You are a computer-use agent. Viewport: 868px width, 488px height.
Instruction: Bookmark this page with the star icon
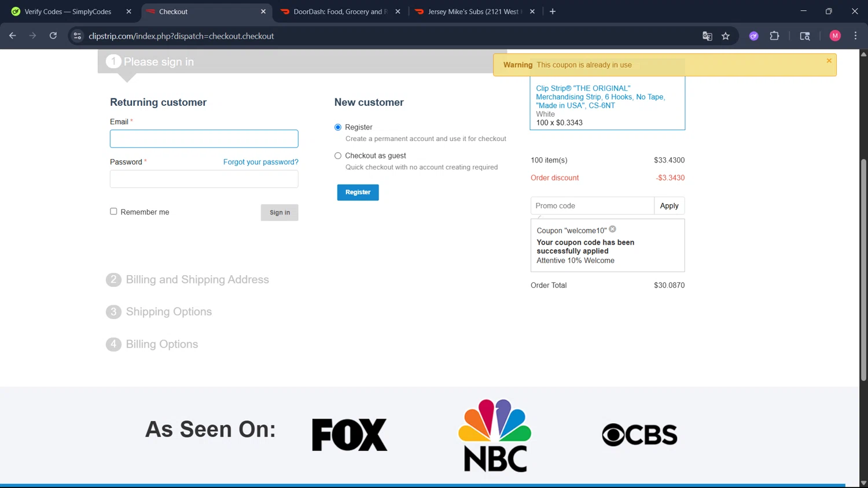726,36
